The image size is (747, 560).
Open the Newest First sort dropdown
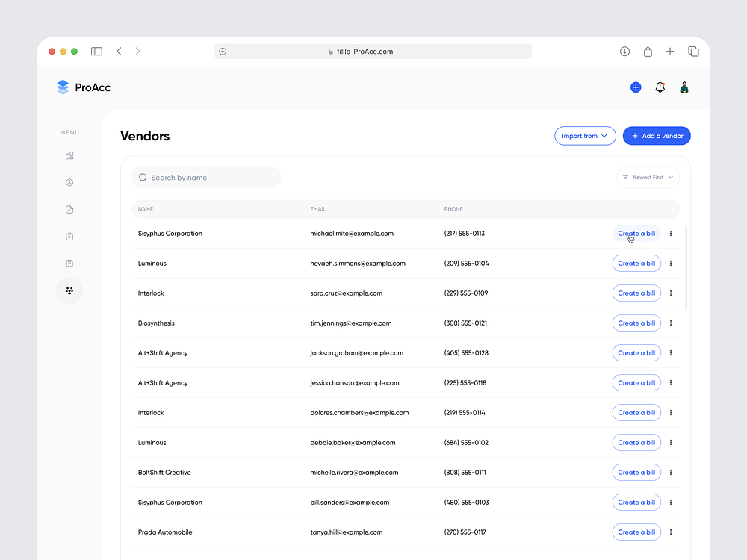click(x=648, y=178)
